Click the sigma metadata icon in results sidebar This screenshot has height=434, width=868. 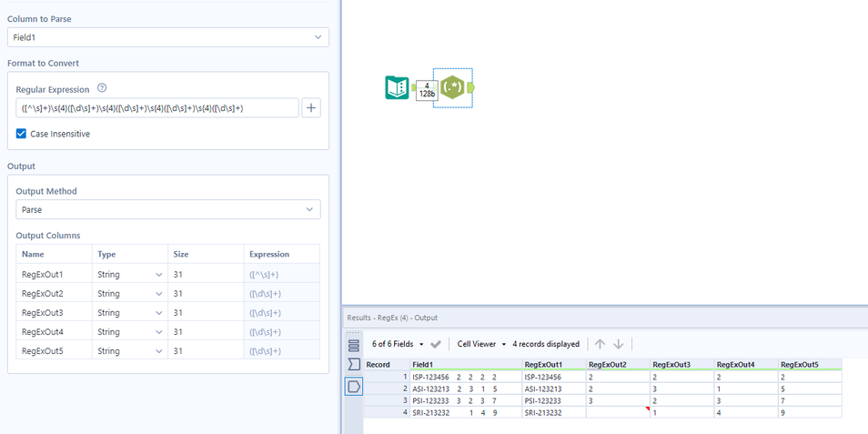coord(354,365)
